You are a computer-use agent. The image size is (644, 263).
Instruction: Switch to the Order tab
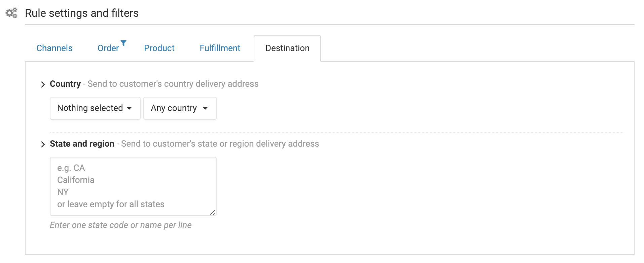click(108, 48)
